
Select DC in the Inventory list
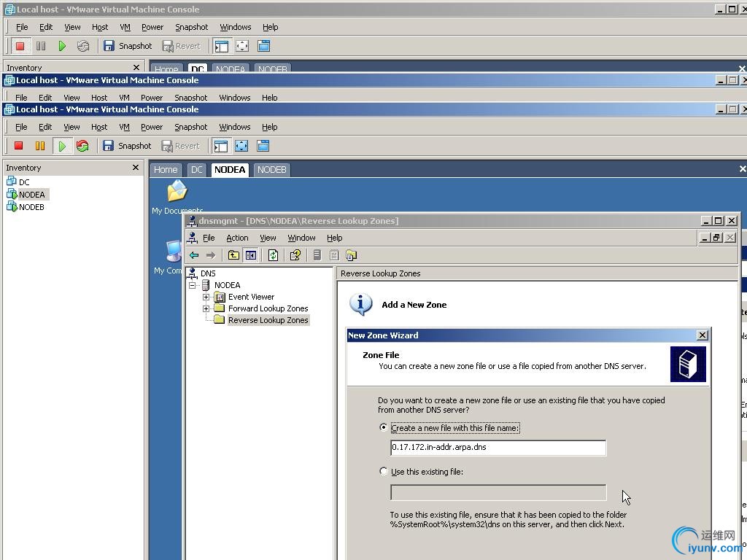pyautogui.click(x=24, y=182)
